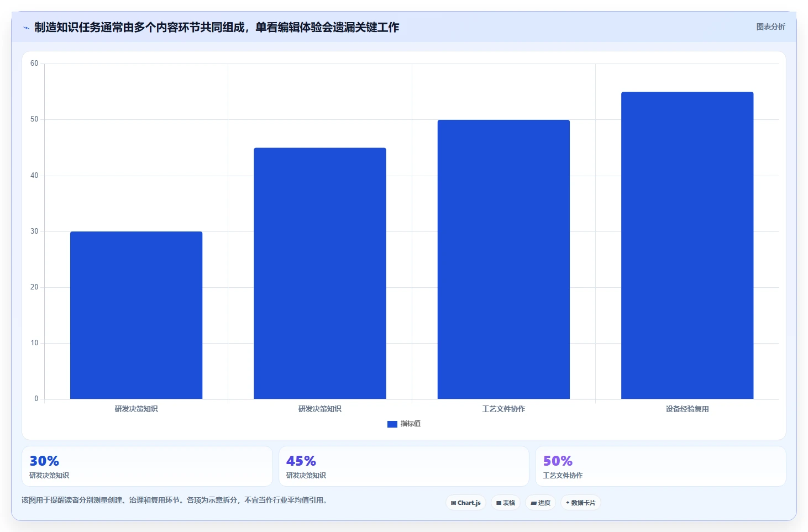The width and height of the screenshot is (808, 532).
Task: Click the 工艺文件协作 bar in the chart
Action: (503, 259)
